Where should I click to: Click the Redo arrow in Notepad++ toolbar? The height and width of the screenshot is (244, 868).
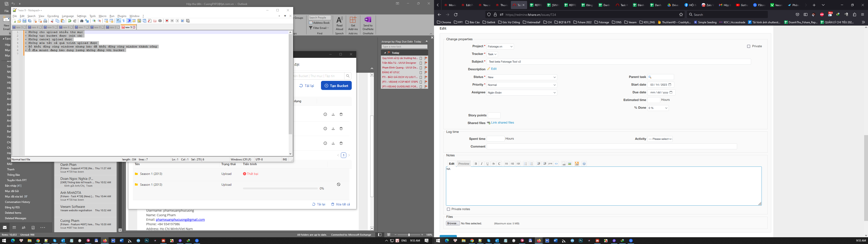click(x=75, y=21)
